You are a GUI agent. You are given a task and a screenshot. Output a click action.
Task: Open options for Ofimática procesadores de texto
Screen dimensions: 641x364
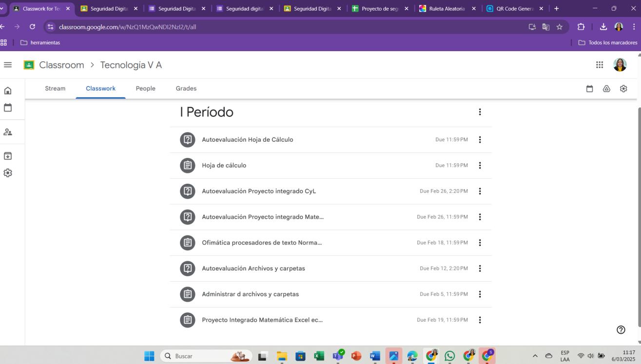(x=480, y=243)
